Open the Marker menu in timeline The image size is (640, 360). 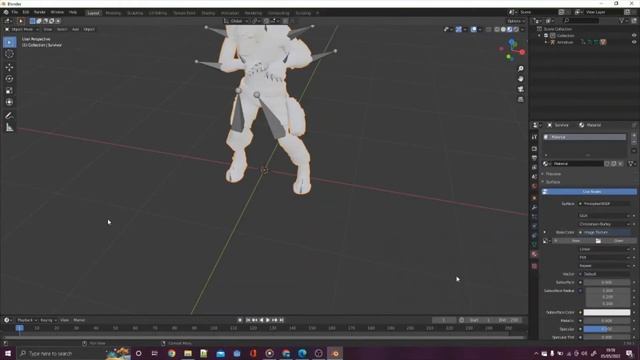click(x=79, y=320)
